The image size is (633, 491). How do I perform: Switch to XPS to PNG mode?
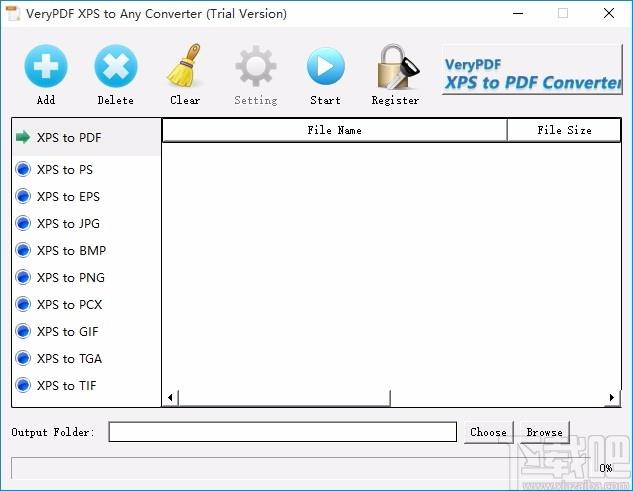coord(70,278)
